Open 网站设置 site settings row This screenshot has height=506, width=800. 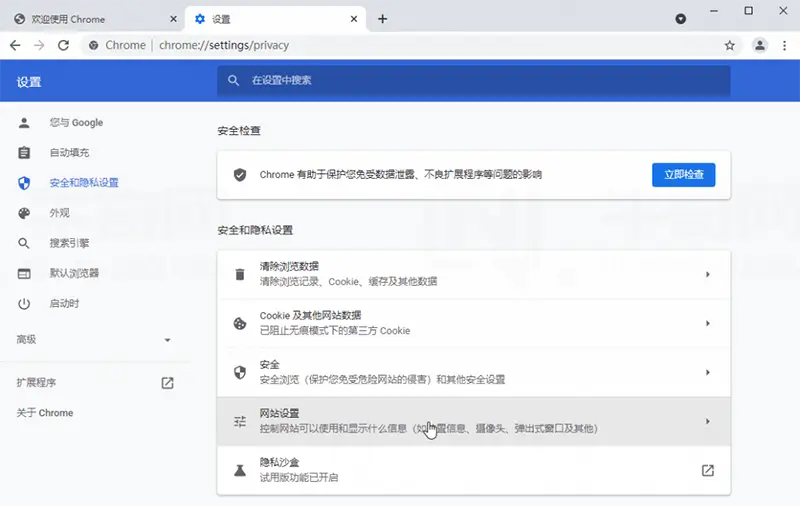coord(474,421)
